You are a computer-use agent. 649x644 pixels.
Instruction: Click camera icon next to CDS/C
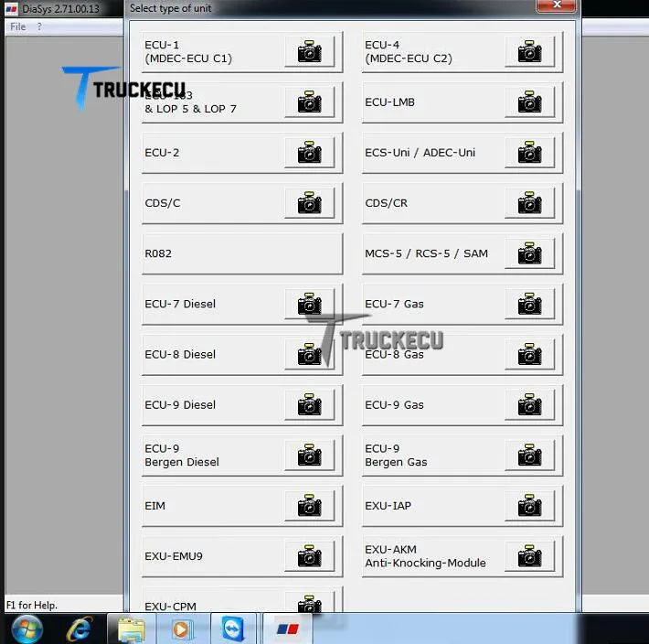[x=309, y=203]
